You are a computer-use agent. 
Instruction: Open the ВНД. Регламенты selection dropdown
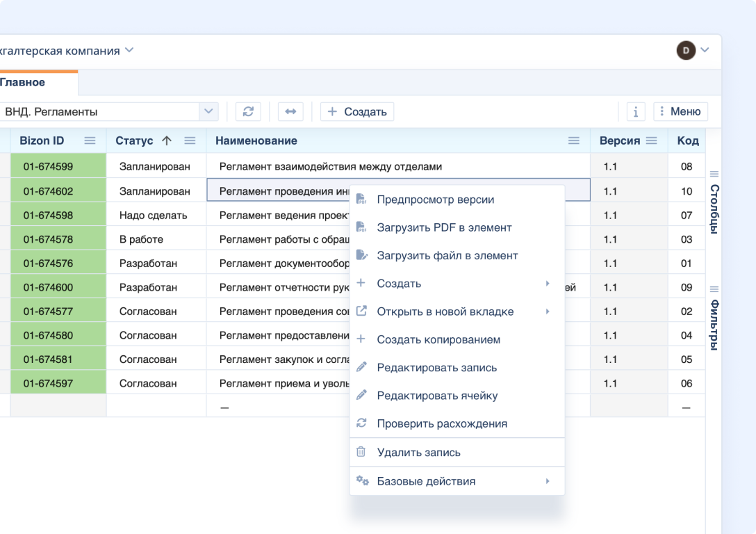click(210, 111)
